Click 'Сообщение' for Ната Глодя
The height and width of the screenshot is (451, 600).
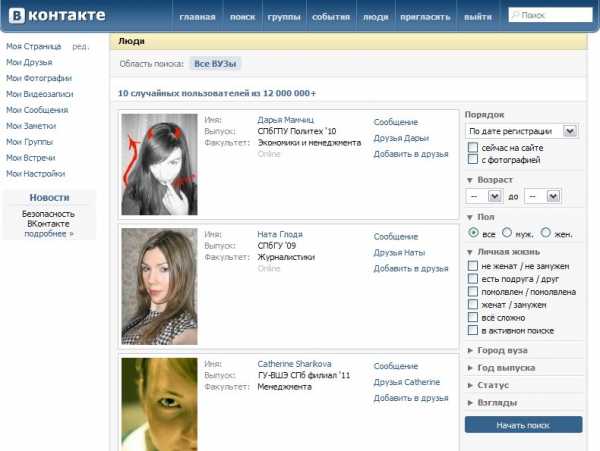coord(396,236)
